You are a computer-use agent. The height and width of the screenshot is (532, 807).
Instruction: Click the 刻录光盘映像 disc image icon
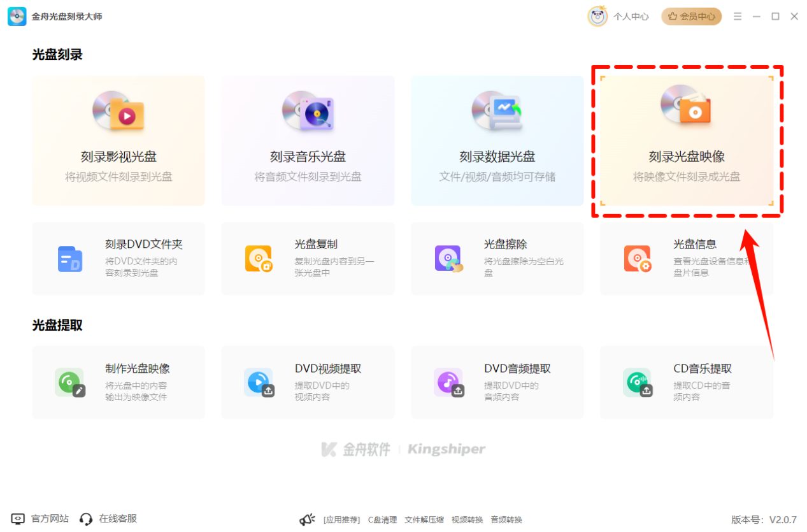(x=685, y=105)
